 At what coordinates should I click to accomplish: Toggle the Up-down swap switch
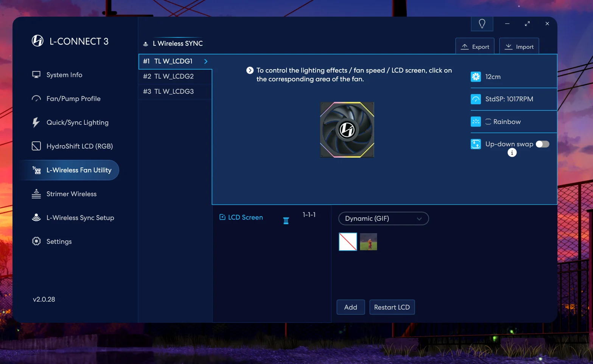(543, 144)
